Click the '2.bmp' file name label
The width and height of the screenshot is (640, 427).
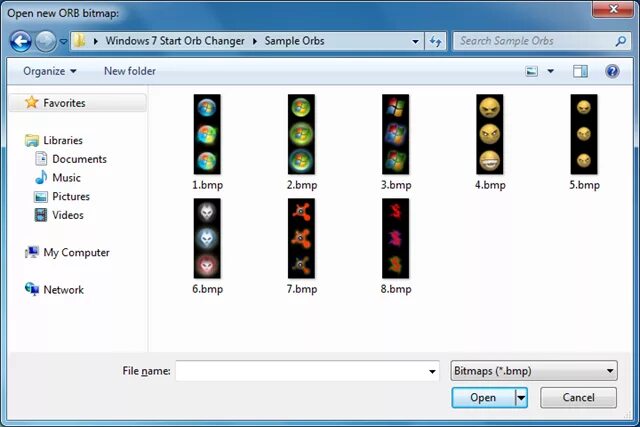click(302, 185)
